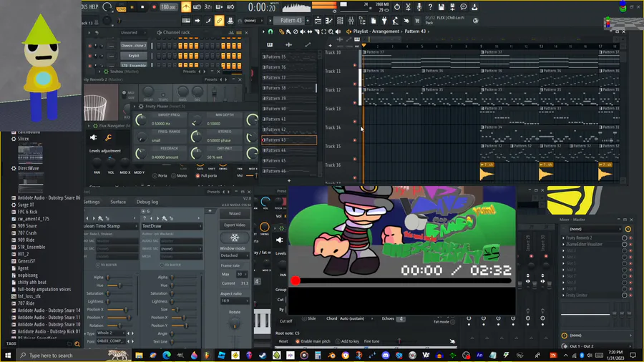644x362 pixels.
Task: Switch to the Settings tab
Action: 92,202
